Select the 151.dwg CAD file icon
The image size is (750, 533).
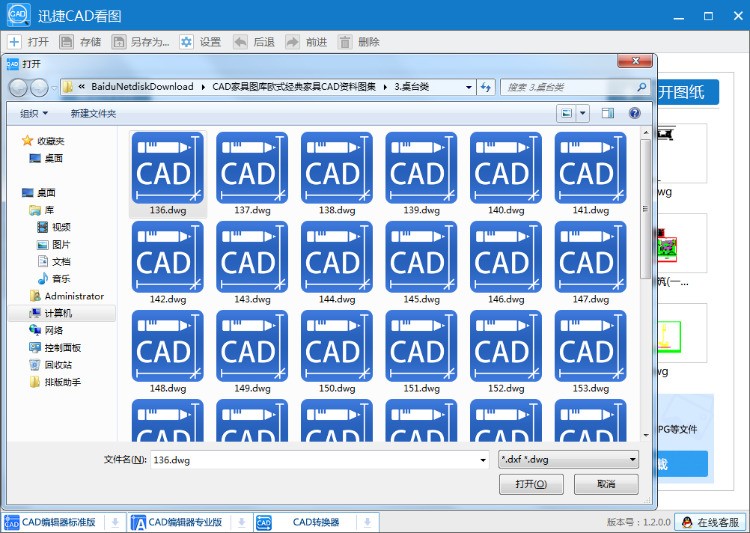[421, 346]
